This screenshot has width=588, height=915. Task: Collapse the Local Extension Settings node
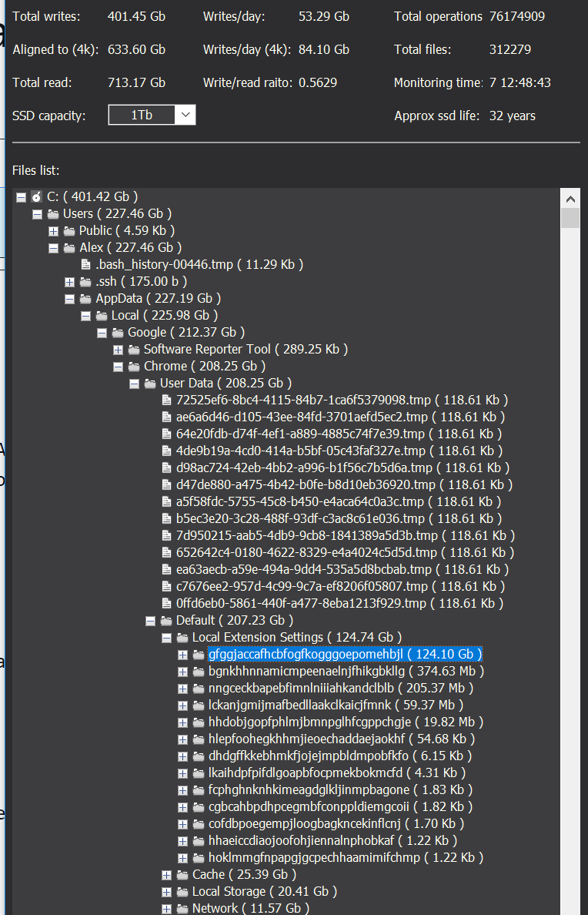pyautogui.click(x=166, y=637)
